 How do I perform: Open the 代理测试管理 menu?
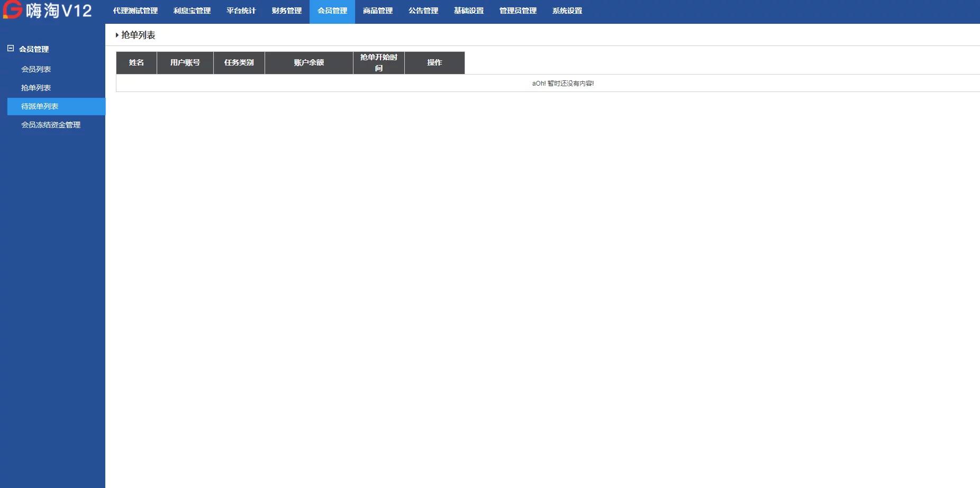point(135,11)
